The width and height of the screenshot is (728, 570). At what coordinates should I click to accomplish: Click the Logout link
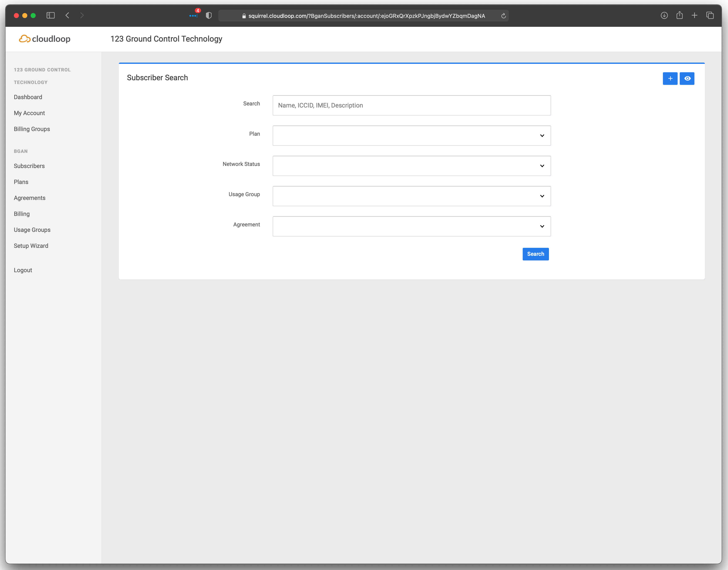[23, 270]
